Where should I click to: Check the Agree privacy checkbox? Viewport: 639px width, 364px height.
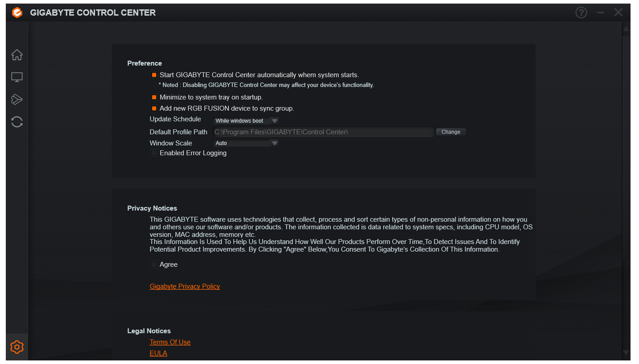coord(154,265)
